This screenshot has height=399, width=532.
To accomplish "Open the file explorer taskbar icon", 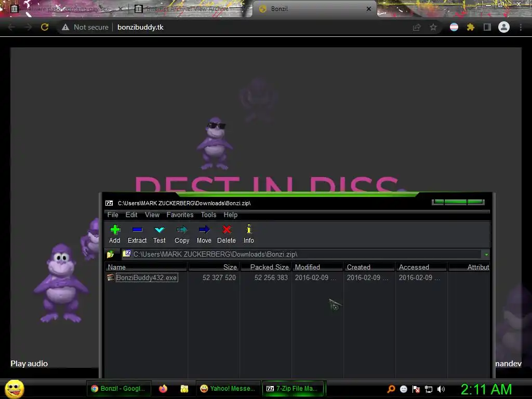I will coord(184,389).
